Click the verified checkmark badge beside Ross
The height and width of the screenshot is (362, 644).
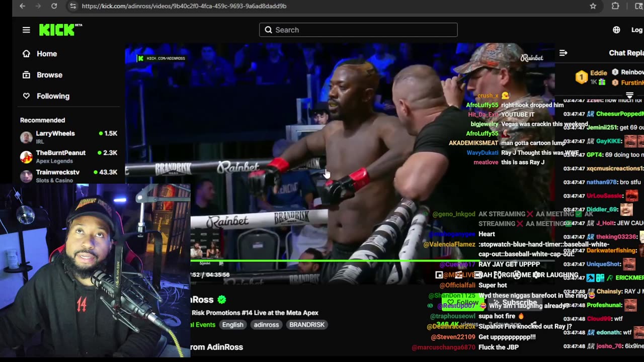[x=222, y=300]
